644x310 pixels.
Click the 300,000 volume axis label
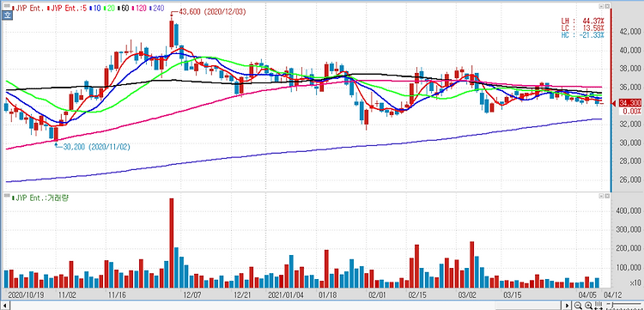[x=629, y=230]
